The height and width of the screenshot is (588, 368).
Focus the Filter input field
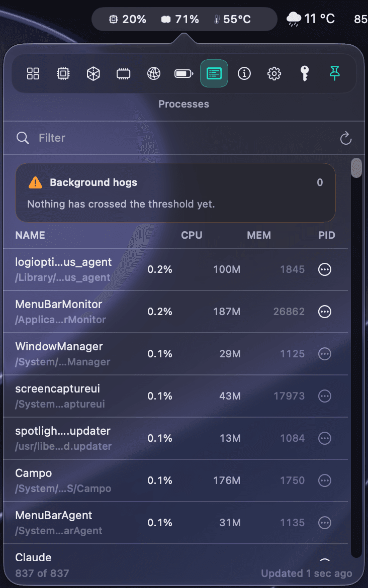pyautogui.click(x=184, y=138)
